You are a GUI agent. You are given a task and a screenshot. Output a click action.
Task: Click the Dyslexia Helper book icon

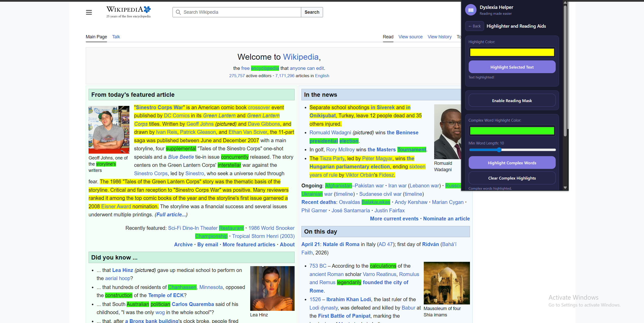coord(471,10)
